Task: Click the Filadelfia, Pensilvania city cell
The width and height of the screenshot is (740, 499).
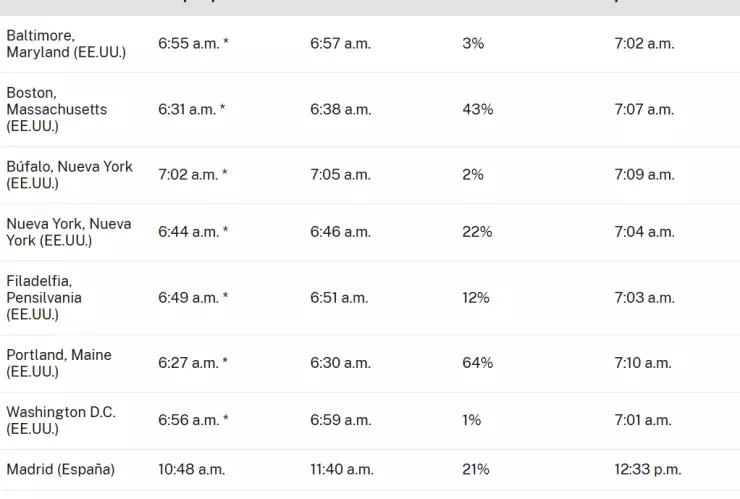Action: coord(44,297)
